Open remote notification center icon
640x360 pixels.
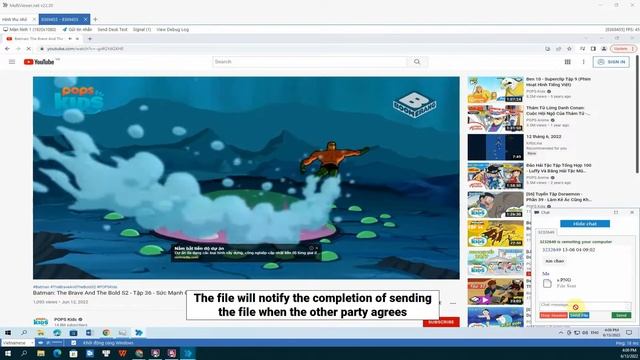tap(629, 333)
